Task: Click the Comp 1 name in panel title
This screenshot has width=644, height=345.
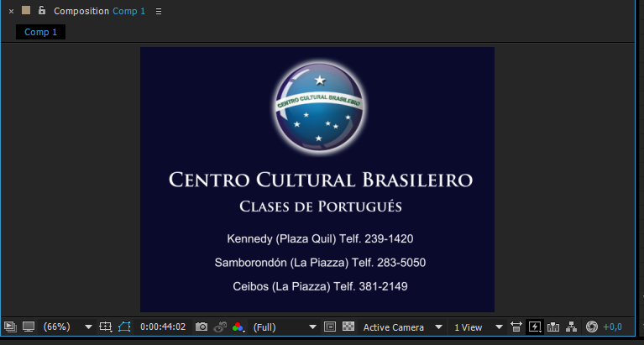Action: [x=129, y=11]
